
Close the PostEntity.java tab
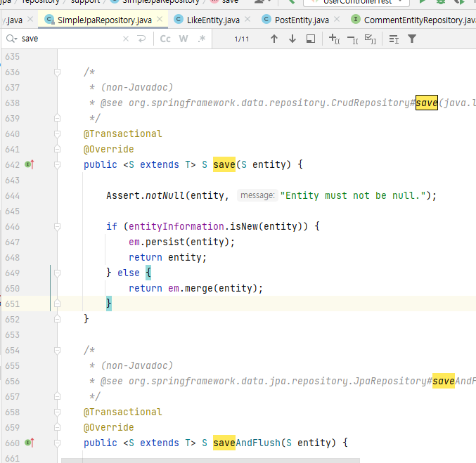point(337,20)
